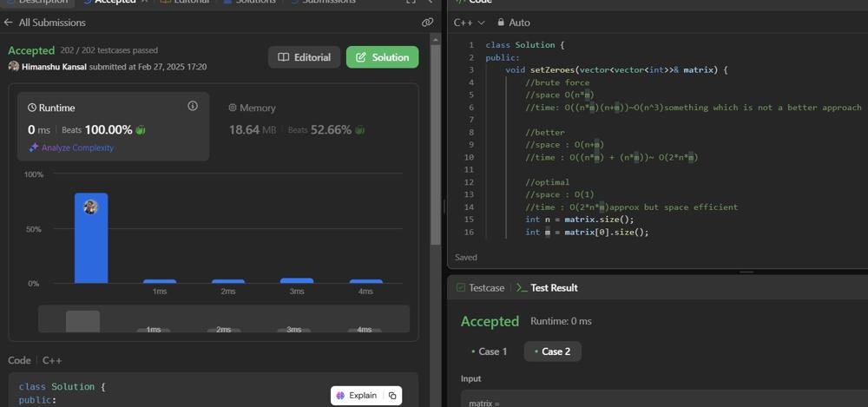
Task: Go back using the All Submissions arrow
Action: click(9, 23)
